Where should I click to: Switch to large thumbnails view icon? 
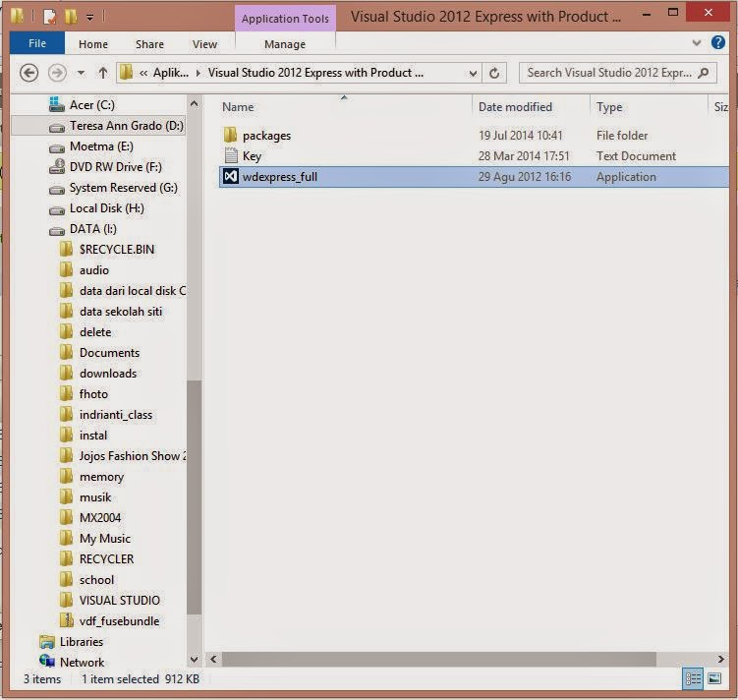714,678
